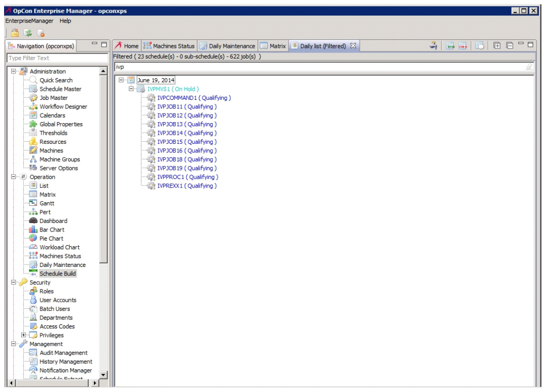Image resolution: width=547 pixels, height=392 pixels.
Task: Open the Workload Chart view
Action: click(60, 247)
